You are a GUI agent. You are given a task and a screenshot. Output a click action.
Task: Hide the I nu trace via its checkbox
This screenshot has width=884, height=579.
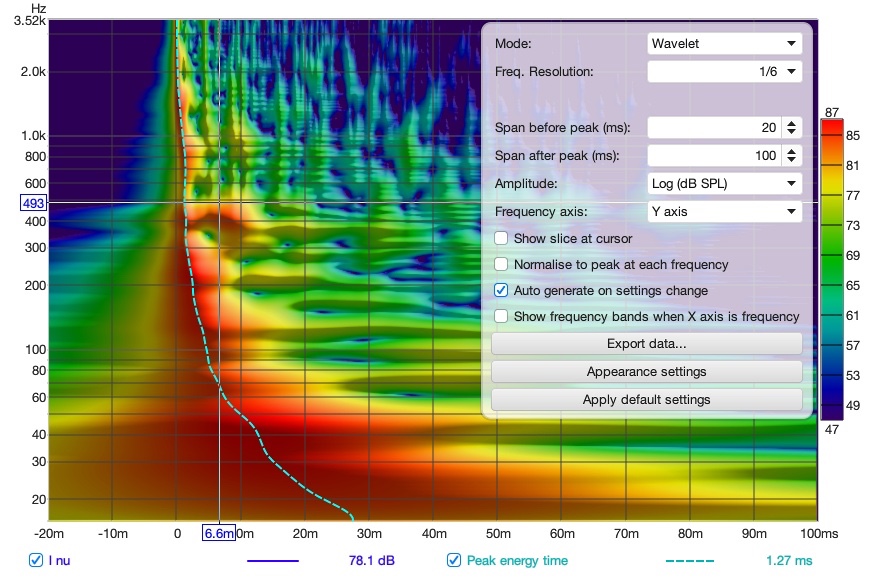click(36, 560)
